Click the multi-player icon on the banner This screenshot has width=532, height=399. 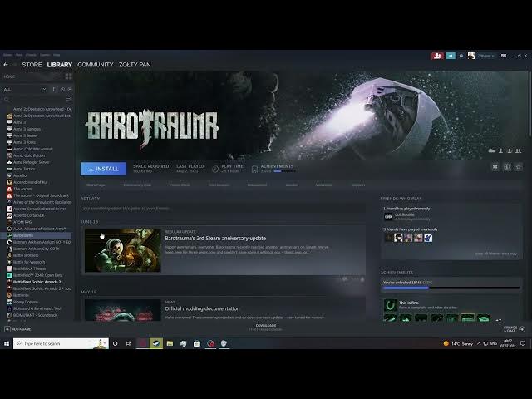pyautogui.click(x=518, y=150)
